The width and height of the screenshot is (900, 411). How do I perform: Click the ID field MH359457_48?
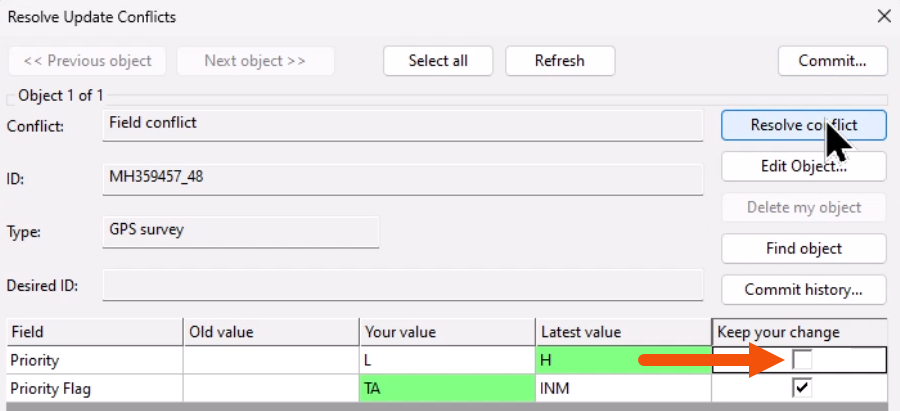(x=403, y=179)
